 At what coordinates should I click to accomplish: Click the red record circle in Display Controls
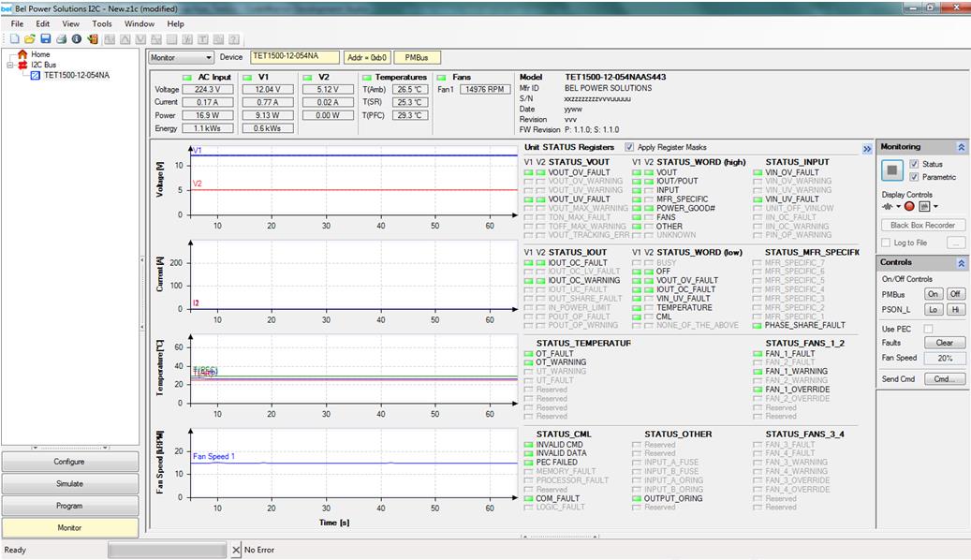909,206
